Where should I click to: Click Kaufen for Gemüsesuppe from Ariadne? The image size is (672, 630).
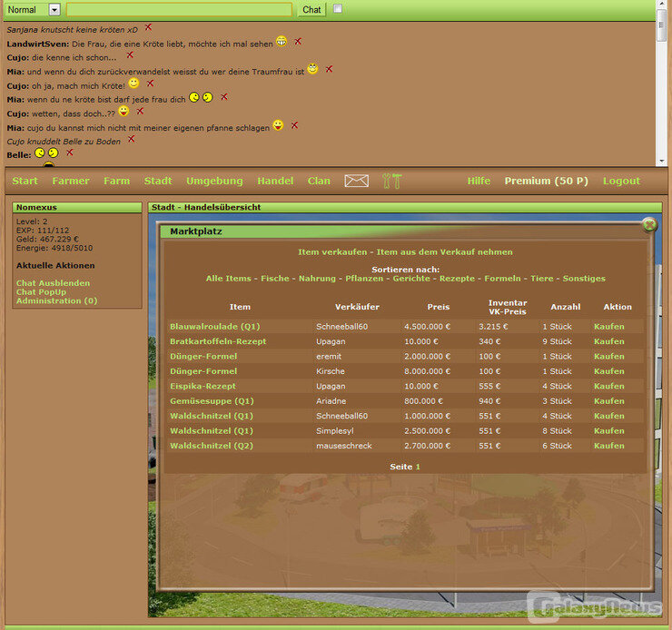[x=609, y=401]
